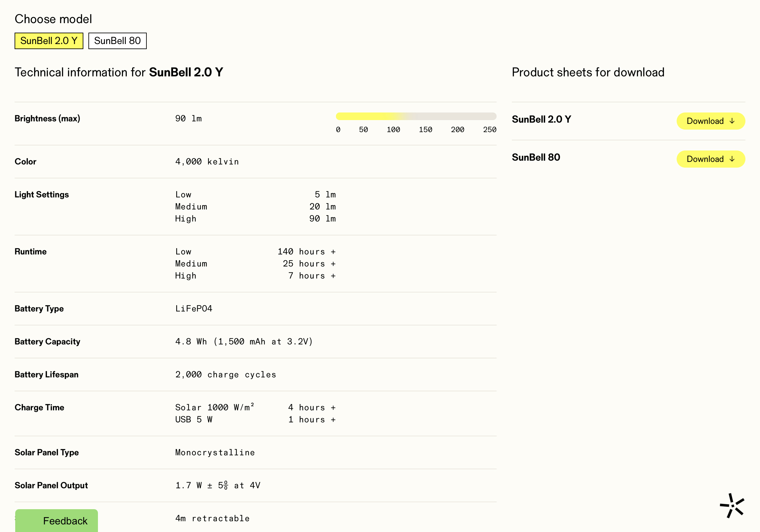Click the down-arrow icon in SunBell 2.0 Y download
The height and width of the screenshot is (532, 760).
tap(732, 121)
